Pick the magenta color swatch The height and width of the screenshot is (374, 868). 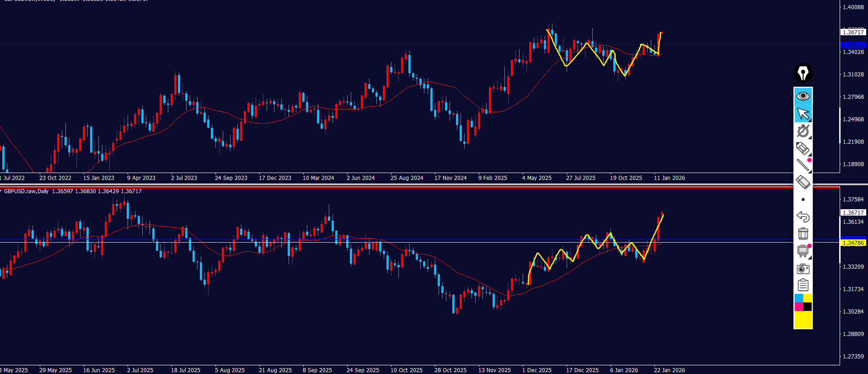(798, 307)
